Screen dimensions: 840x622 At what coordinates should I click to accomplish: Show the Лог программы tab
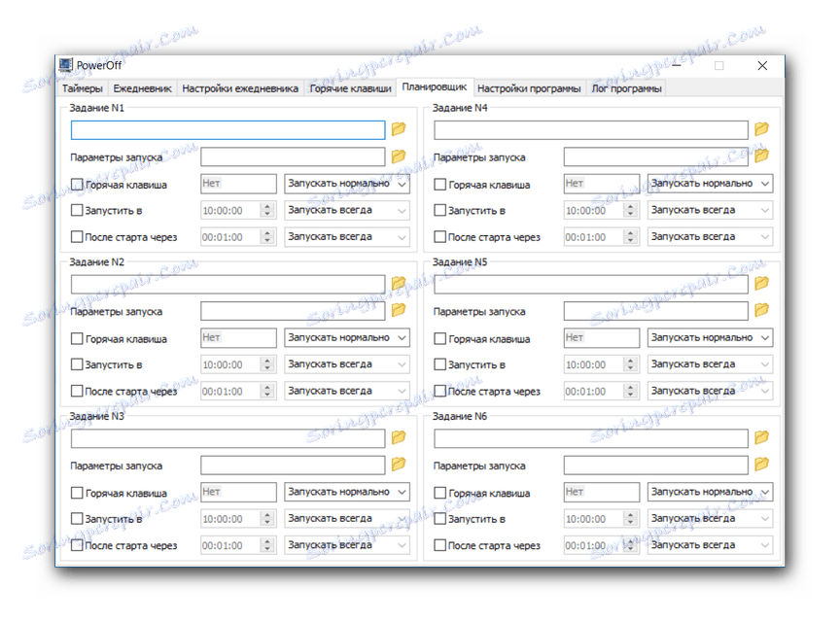point(626,88)
